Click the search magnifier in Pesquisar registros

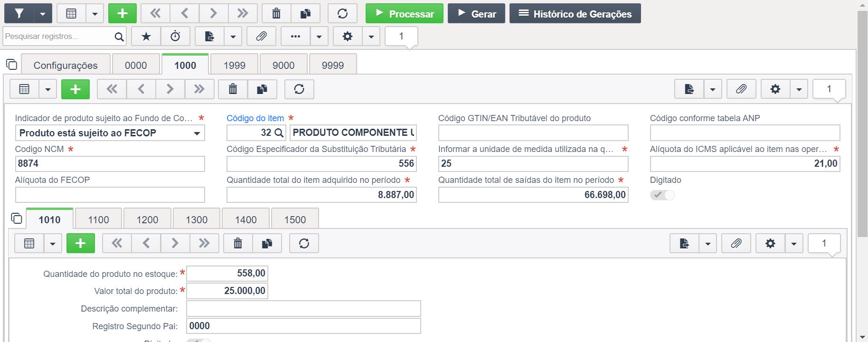click(119, 37)
